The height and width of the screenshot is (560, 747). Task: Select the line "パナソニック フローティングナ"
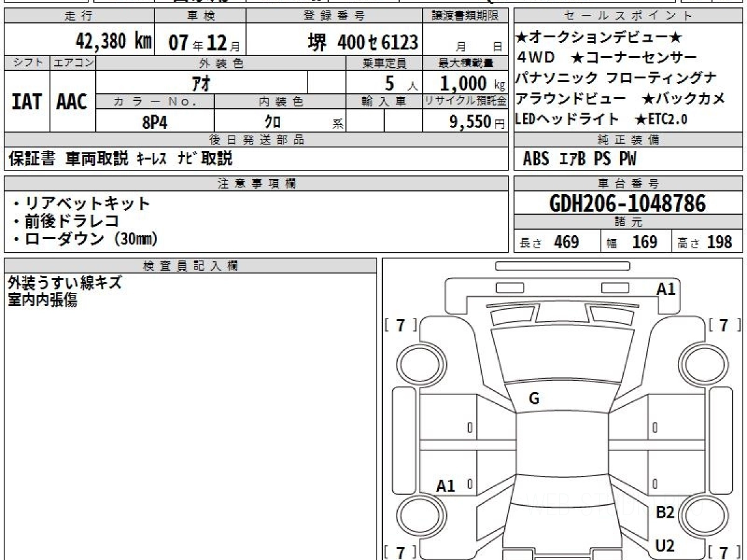616,78
